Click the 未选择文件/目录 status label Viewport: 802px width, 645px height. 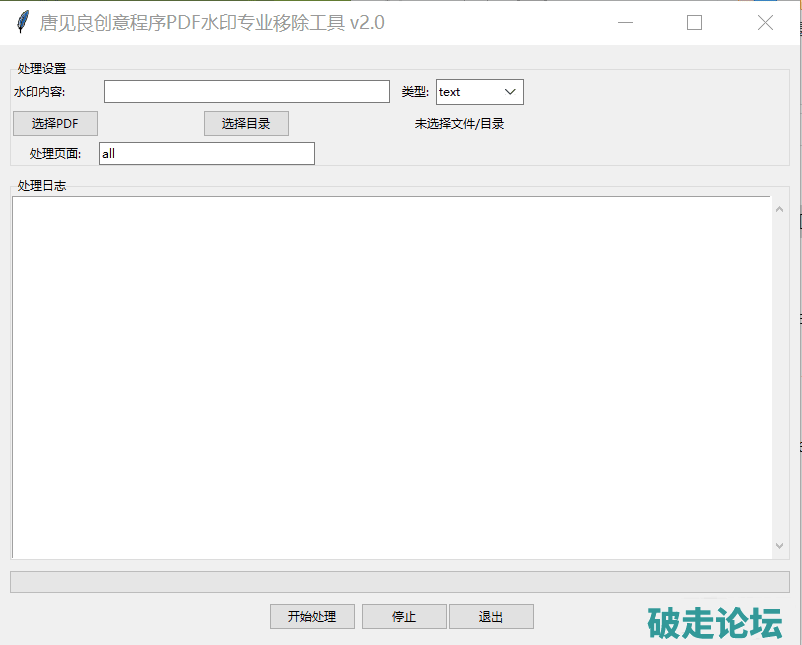(x=459, y=124)
